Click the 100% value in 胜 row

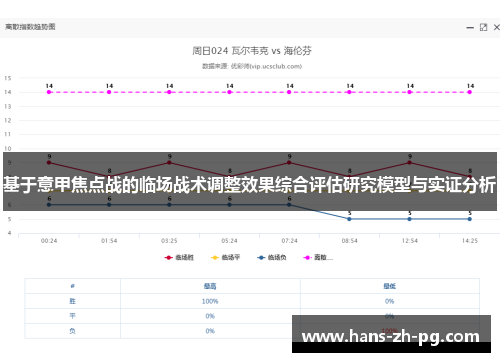pyautogui.click(x=210, y=301)
